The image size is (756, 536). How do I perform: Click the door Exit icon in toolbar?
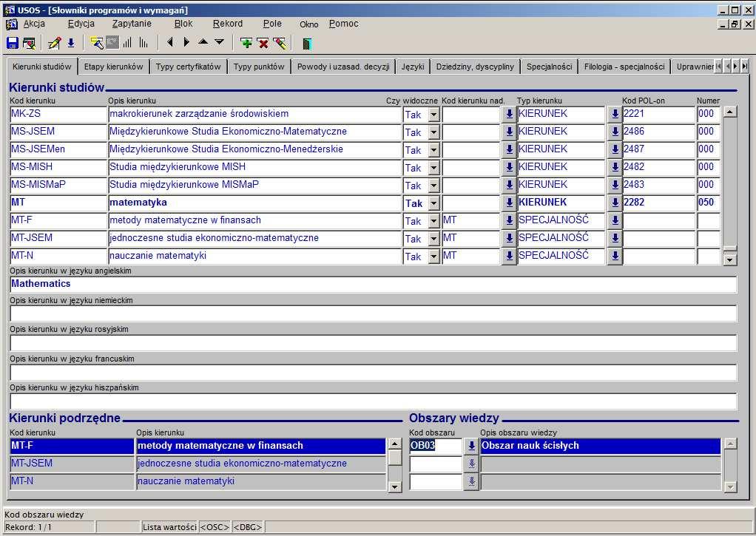[x=307, y=44]
